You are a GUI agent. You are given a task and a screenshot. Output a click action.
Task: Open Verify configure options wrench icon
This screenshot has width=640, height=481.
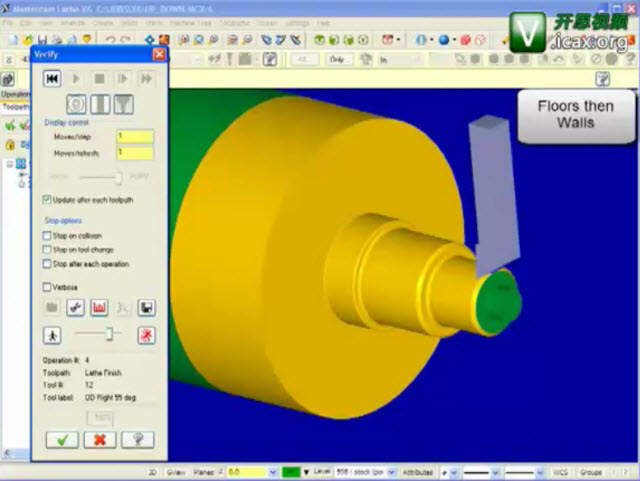pos(76,307)
